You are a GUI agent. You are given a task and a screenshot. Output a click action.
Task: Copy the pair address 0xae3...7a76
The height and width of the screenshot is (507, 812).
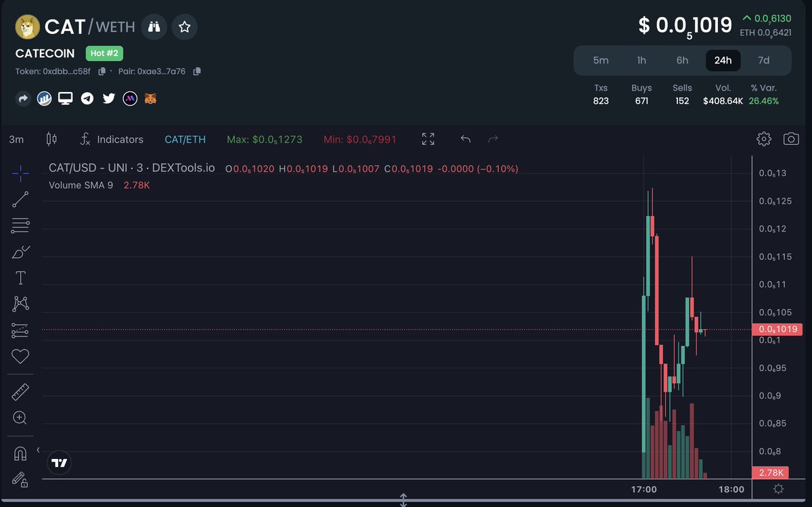(x=197, y=71)
